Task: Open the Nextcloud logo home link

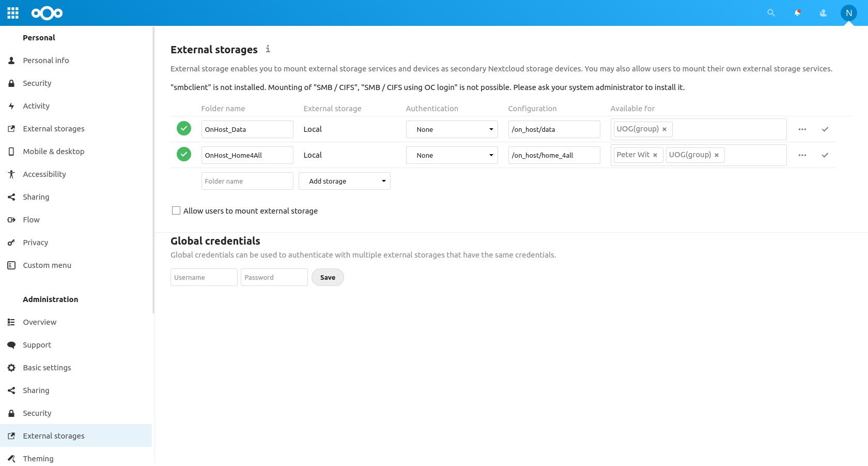Action: (47, 13)
